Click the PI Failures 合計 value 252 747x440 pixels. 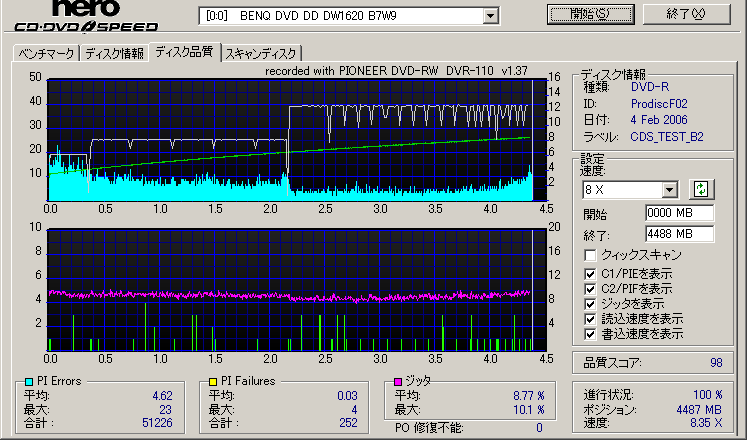tap(348, 423)
